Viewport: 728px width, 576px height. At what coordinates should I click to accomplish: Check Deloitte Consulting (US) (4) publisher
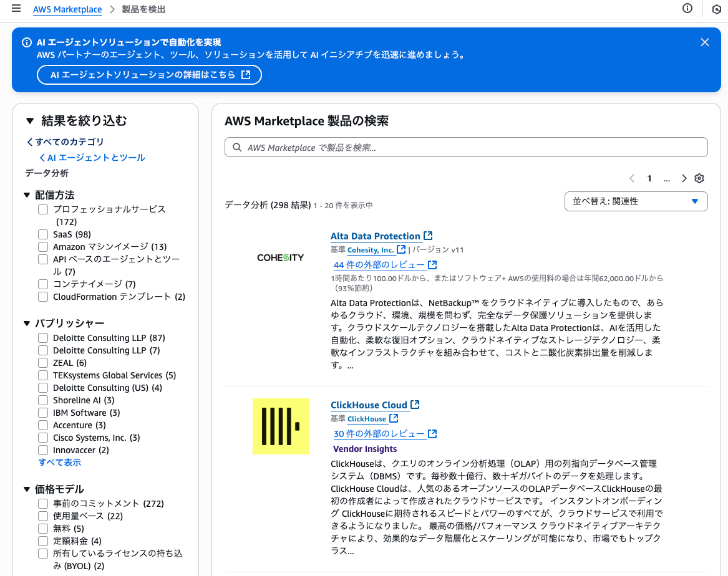43,388
